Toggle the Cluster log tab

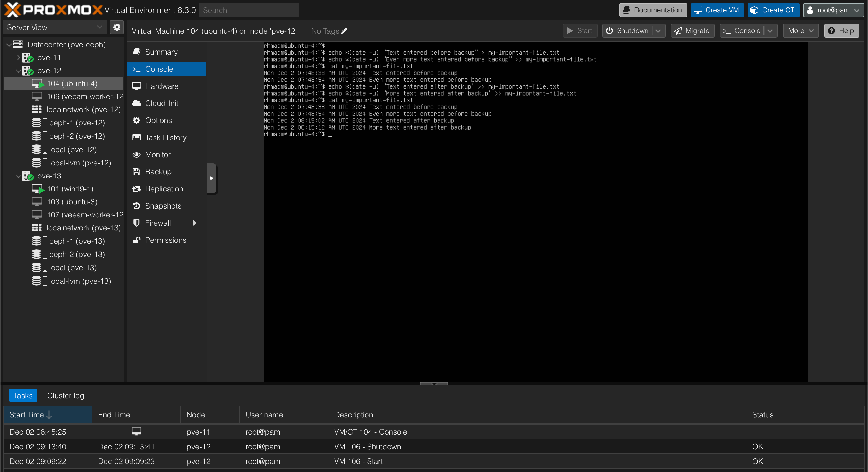(65, 396)
